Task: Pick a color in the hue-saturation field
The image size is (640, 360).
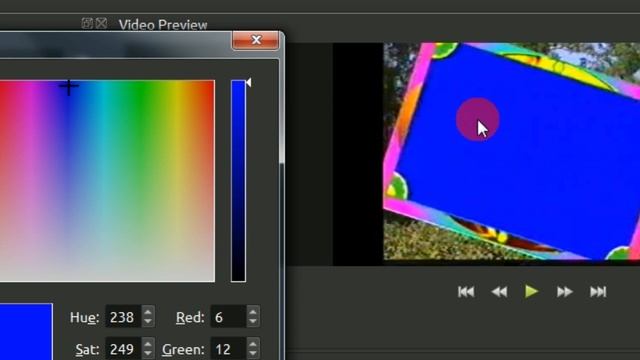Action: 107,181
